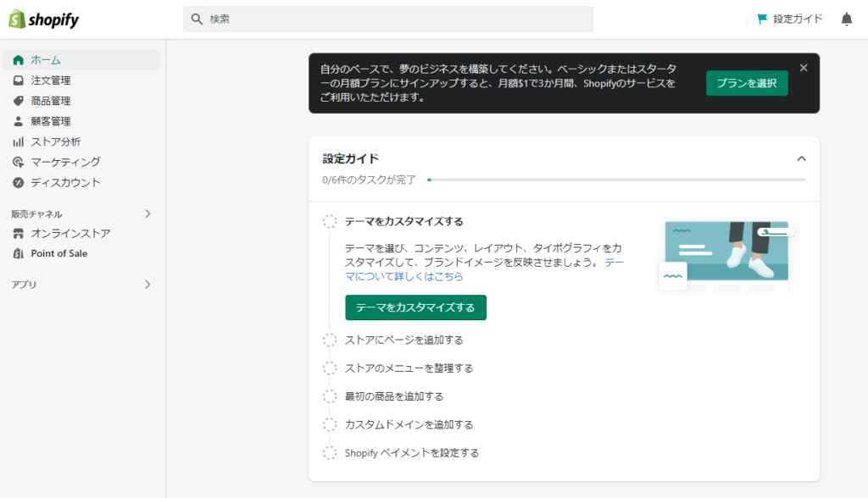868x498 pixels.
Task: Click the 商品管理 products icon
Action: pyautogui.click(x=19, y=101)
